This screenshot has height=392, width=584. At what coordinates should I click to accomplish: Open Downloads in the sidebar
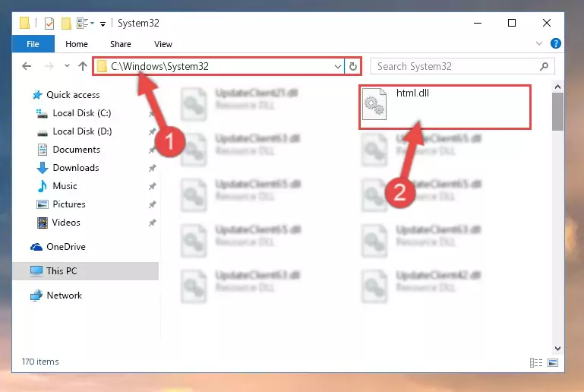pyautogui.click(x=76, y=168)
